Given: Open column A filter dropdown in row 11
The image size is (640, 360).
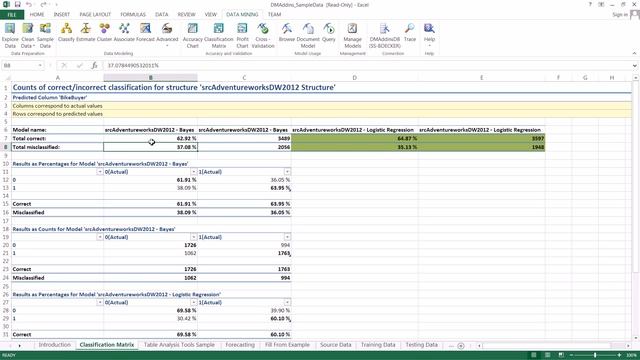Looking at the screenshot, I should 100,172.
